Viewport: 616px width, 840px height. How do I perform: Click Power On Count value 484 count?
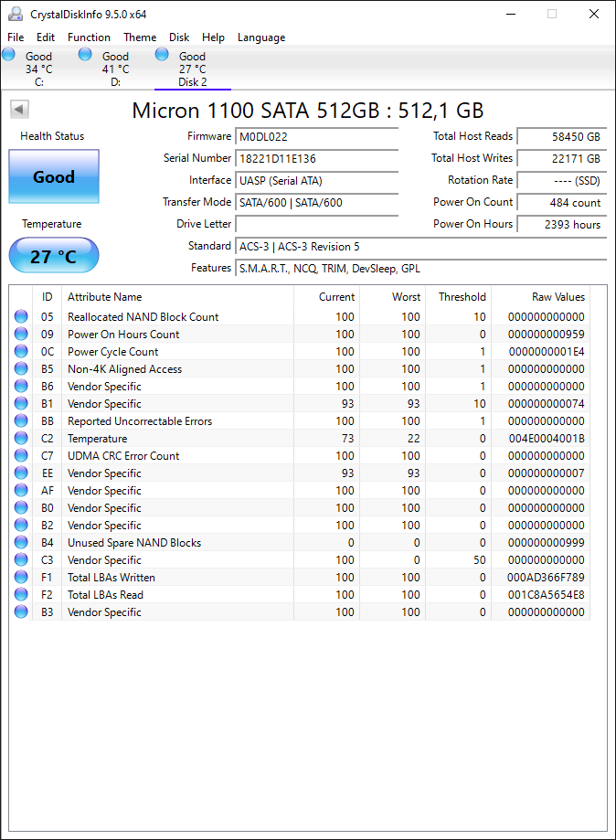(x=562, y=203)
